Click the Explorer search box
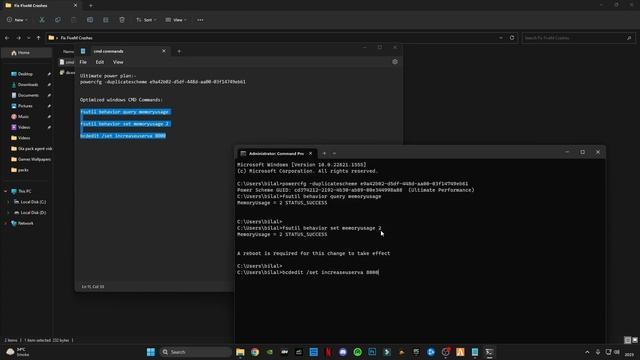640x360 pixels. (578, 38)
